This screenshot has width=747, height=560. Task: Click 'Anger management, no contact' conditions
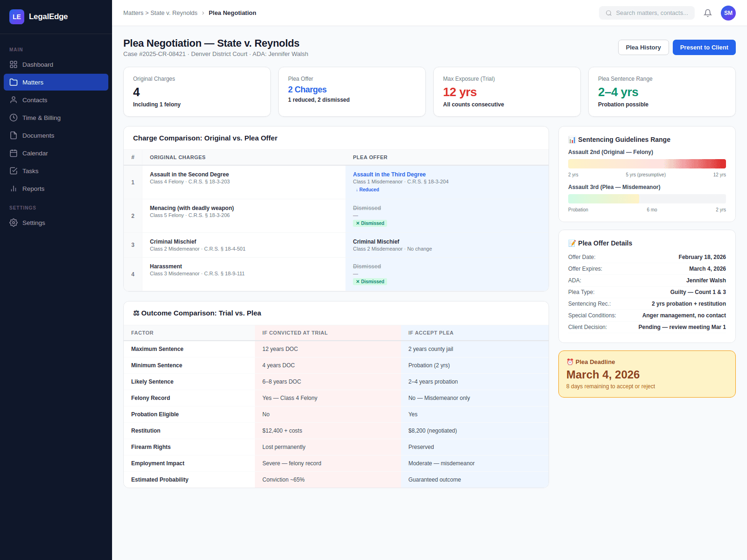(x=684, y=315)
